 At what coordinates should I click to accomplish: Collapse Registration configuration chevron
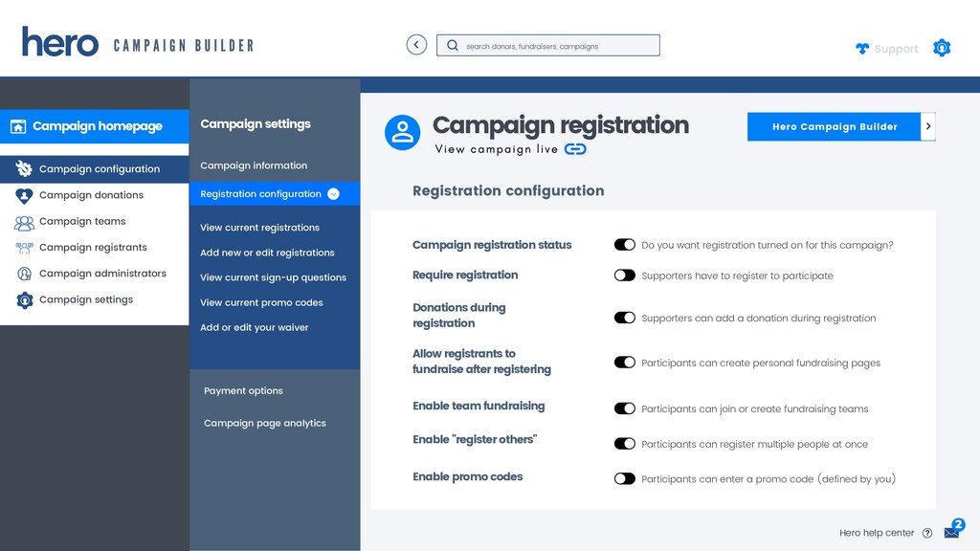coord(334,193)
